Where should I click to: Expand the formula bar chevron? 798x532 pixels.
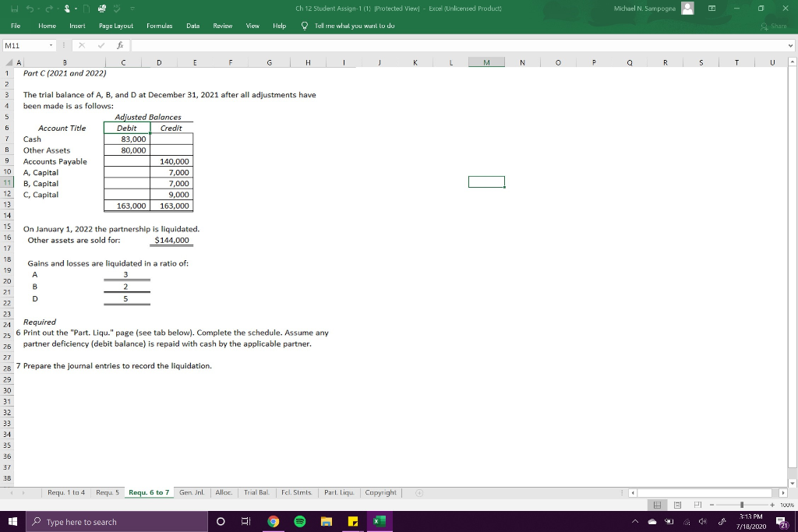[x=790, y=46]
